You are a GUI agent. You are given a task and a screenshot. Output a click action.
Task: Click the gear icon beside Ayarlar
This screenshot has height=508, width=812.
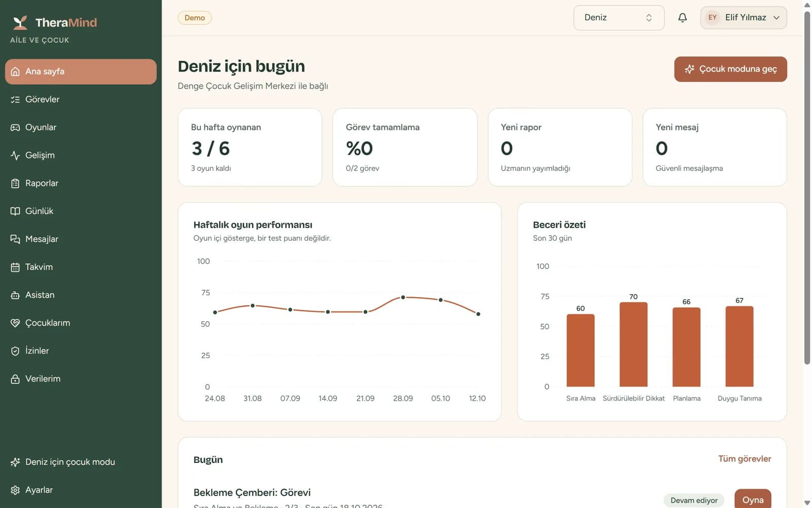pos(15,490)
